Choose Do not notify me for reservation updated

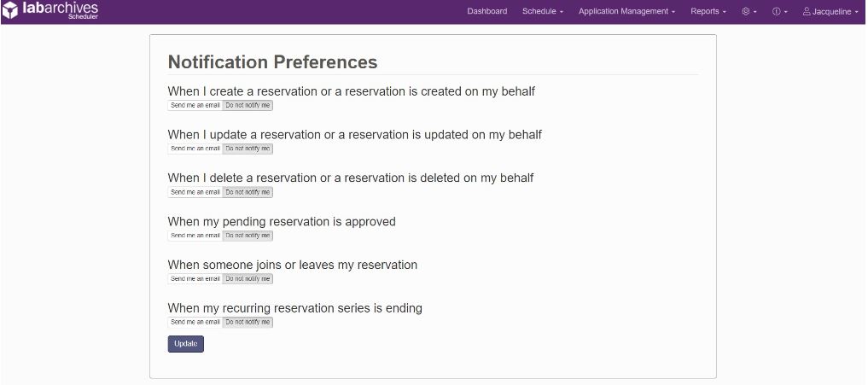pos(248,149)
